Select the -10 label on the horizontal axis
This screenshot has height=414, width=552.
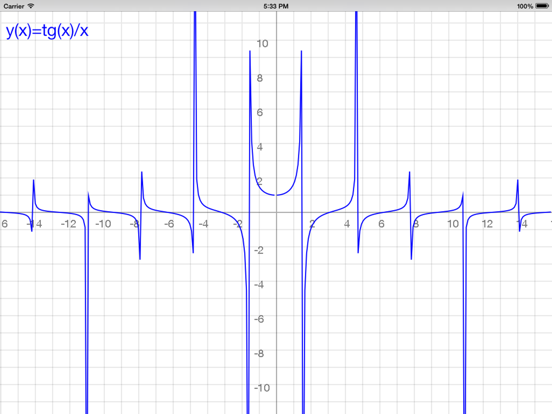point(103,224)
